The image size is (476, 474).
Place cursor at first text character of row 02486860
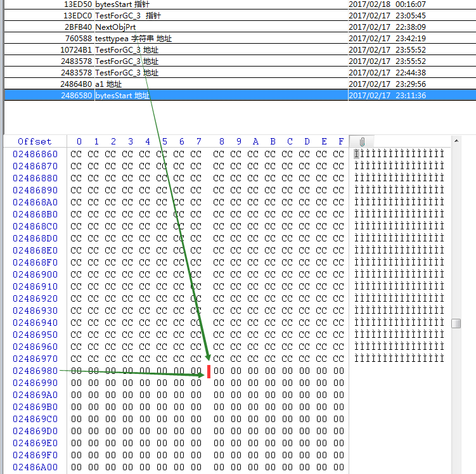click(x=357, y=154)
